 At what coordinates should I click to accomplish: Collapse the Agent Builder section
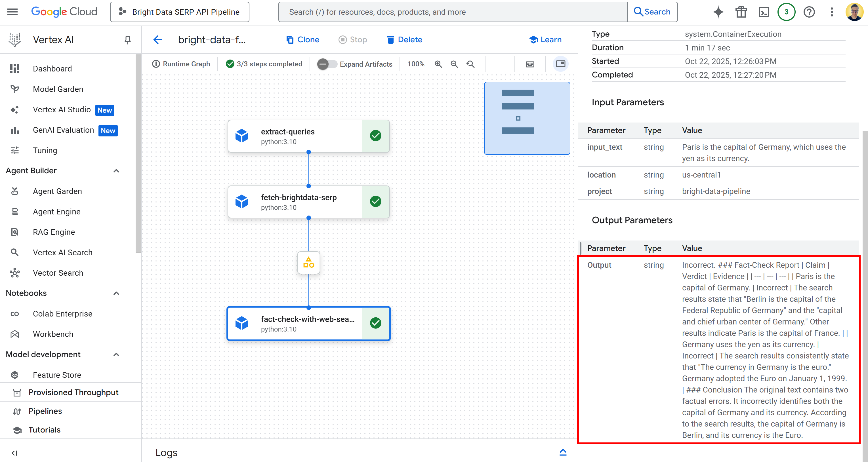[116, 171]
